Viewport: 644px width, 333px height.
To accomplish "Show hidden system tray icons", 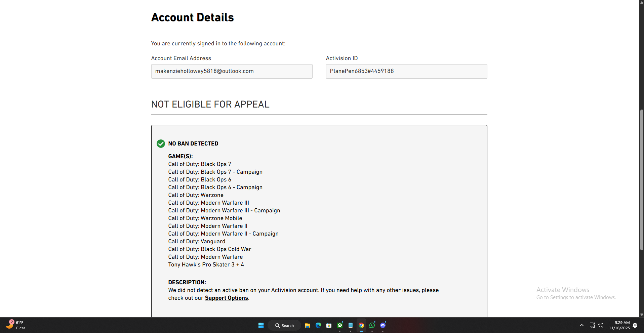I will (x=582, y=325).
